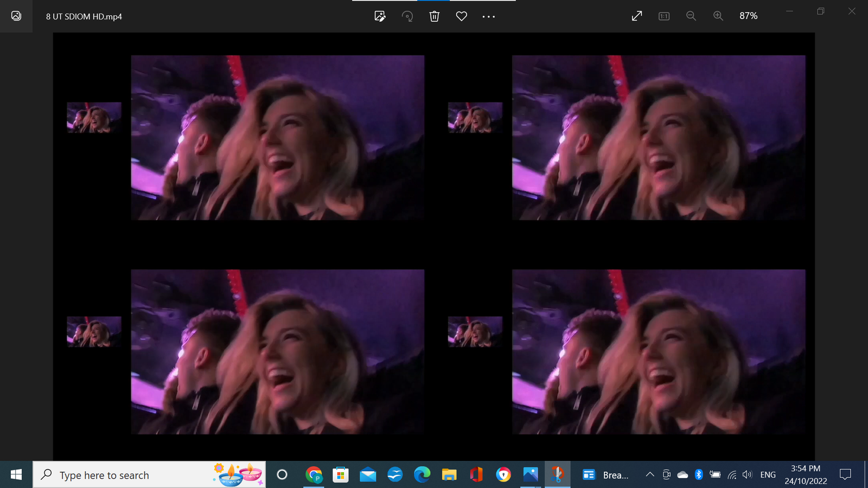Image resolution: width=868 pixels, height=488 pixels.
Task: Expand the hidden system tray icons chevron
Action: point(649,475)
